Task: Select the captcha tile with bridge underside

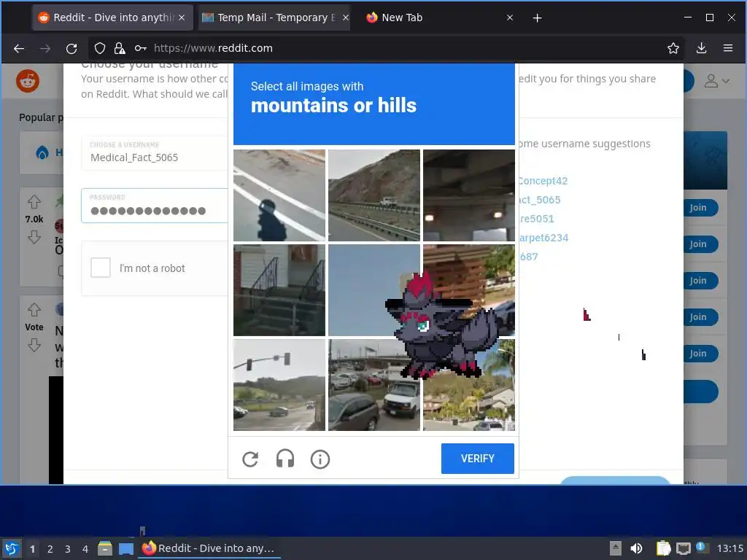Action: click(x=469, y=195)
